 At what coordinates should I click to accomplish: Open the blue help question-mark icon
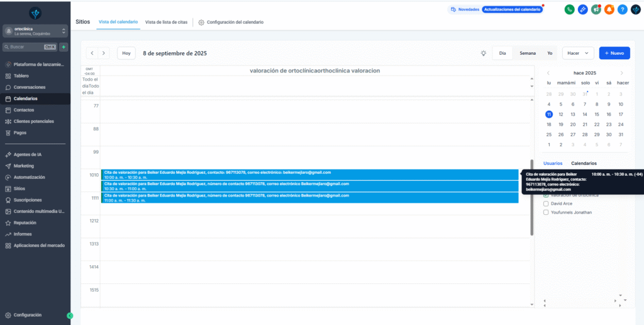(x=622, y=9)
